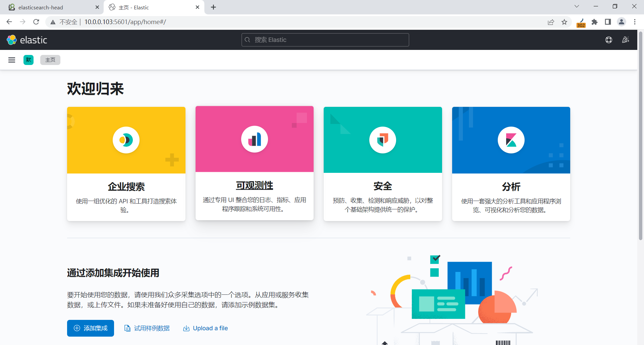Click the Kibana analytics icon
The height and width of the screenshot is (345, 644).
click(x=511, y=140)
